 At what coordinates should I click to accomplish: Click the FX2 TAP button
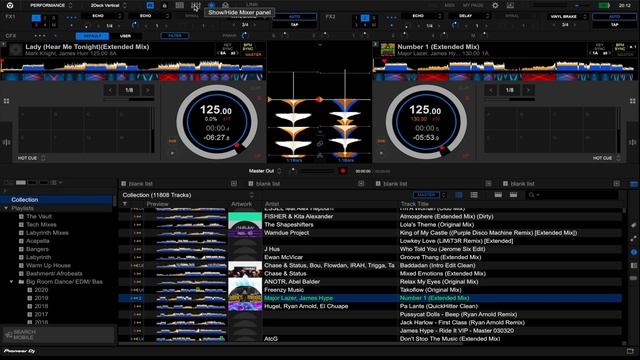[x=614, y=25]
